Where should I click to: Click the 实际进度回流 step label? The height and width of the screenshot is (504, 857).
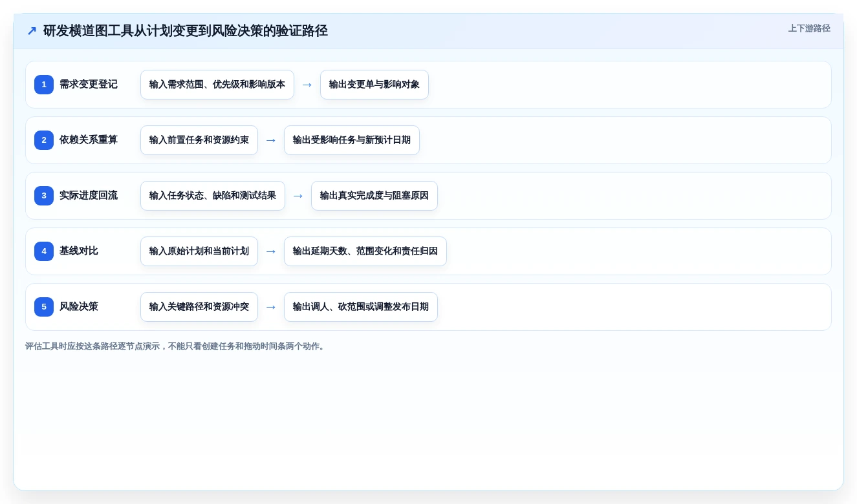[89, 195]
